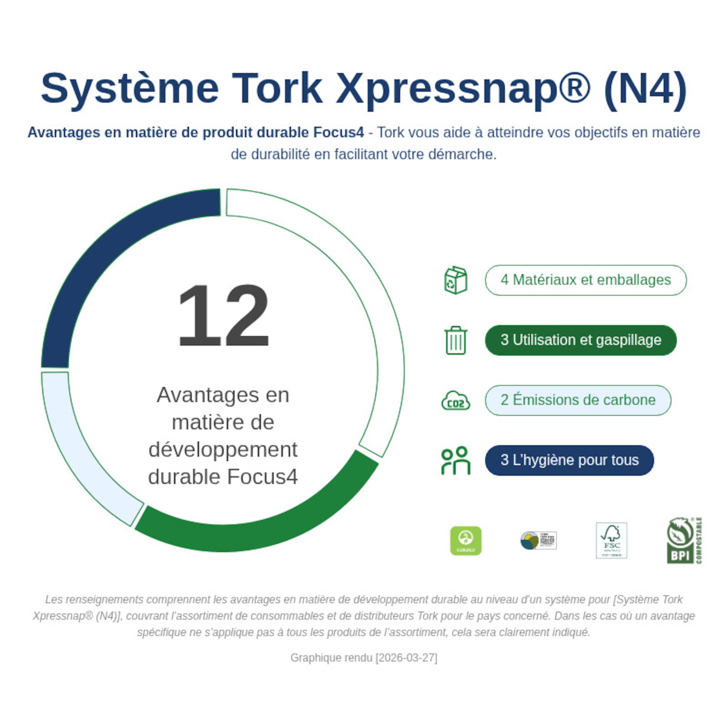This screenshot has width=728, height=728.
Task: Click the recycling box icon for materials
Action: (456, 280)
